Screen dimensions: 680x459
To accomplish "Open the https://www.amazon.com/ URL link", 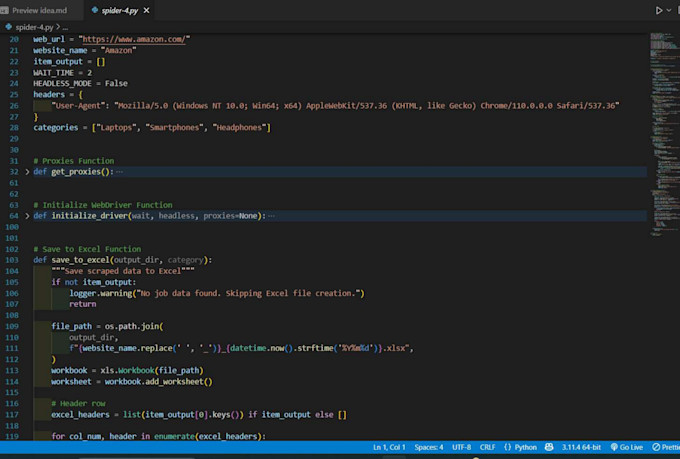I will (134, 39).
